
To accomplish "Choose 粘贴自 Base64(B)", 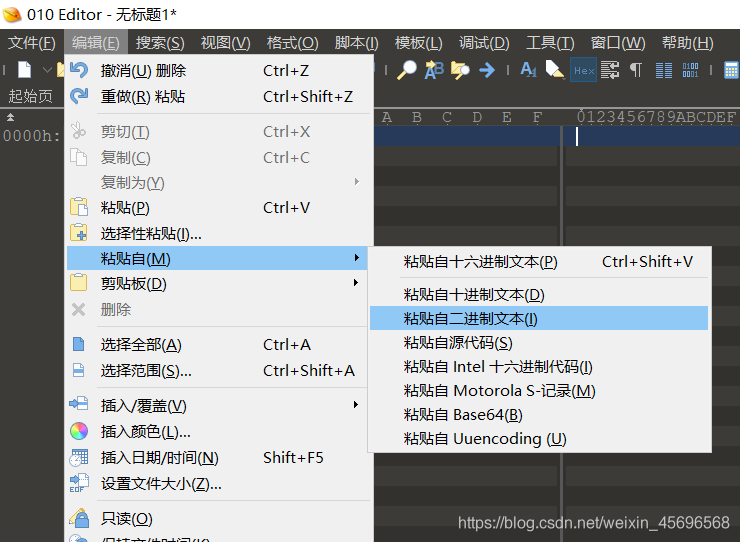I will [x=539, y=415].
